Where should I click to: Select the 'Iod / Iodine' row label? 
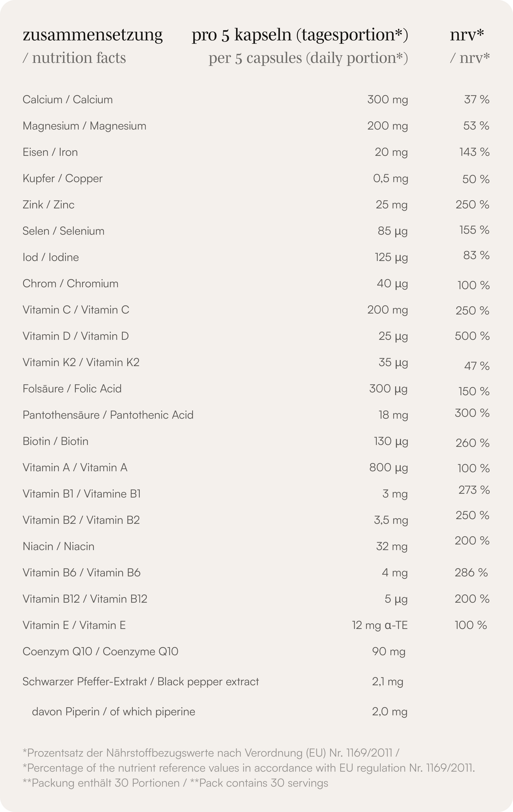[51, 257]
